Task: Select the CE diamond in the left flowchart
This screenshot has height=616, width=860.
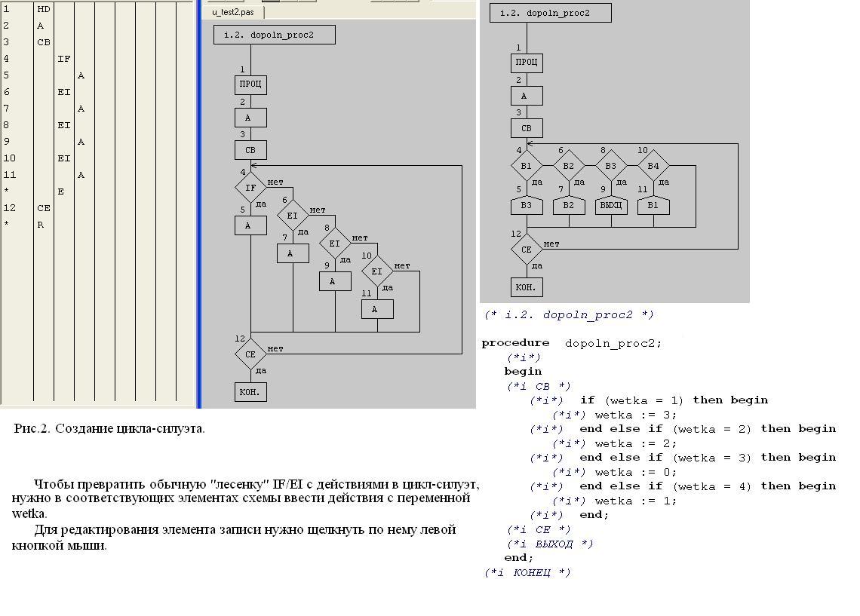Action: (250, 354)
